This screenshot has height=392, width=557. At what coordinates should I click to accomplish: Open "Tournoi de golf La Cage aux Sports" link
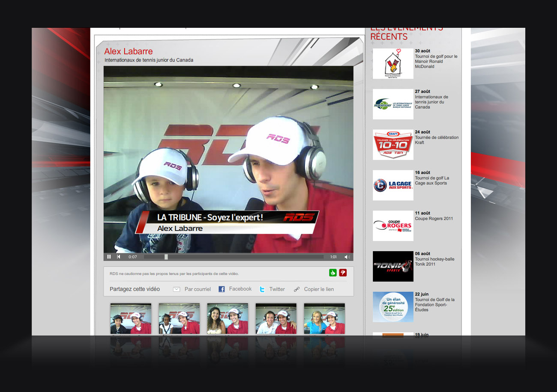point(432,181)
